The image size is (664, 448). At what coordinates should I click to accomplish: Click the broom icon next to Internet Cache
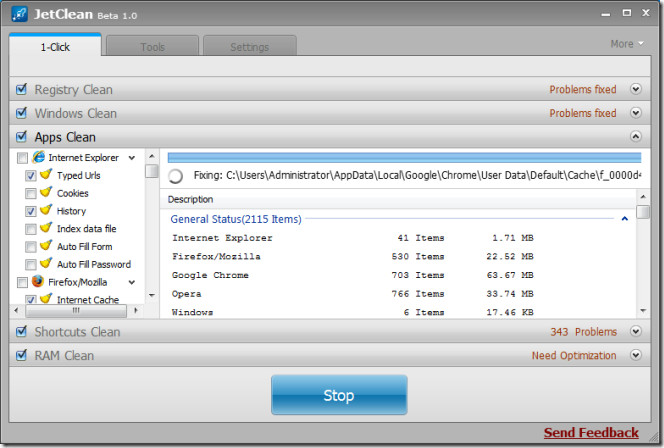pos(46,298)
